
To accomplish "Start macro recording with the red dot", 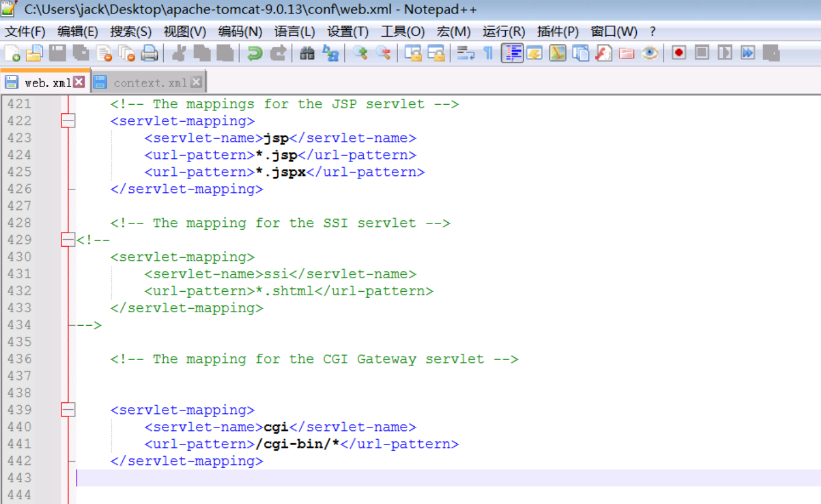I will pos(678,53).
